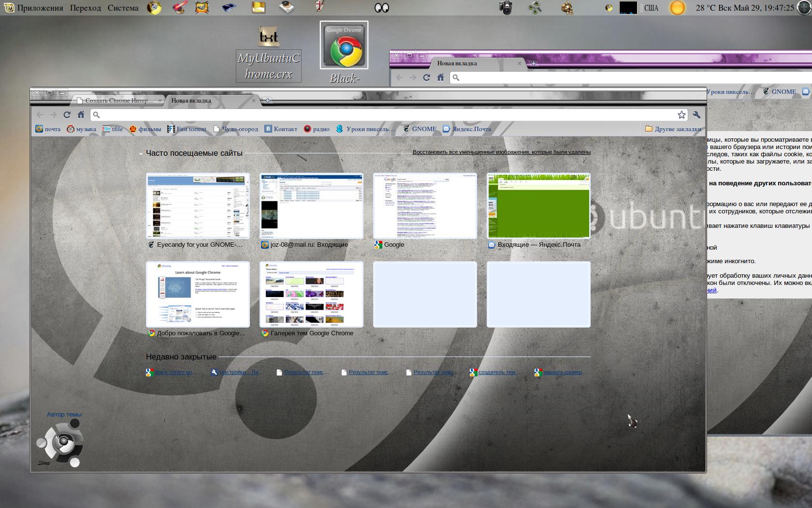
Task: Expand 'Другие закладки' bookmarks folder
Action: (673, 129)
